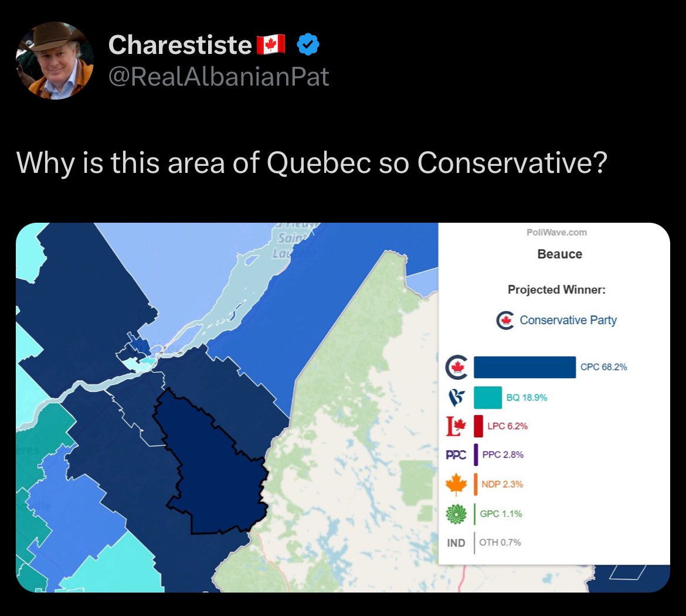Image resolution: width=686 pixels, height=616 pixels.
Task: Click the Liberal Party red L logo
Action: tap(456, 426)
